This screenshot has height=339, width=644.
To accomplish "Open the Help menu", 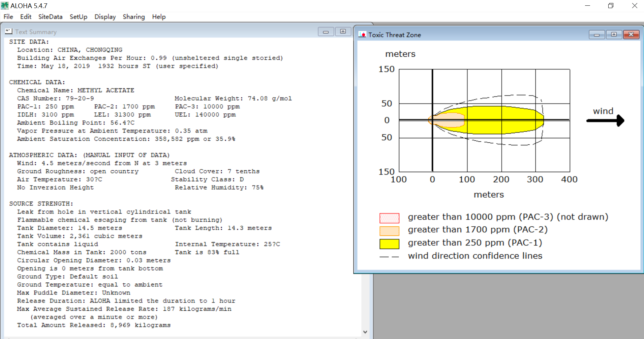I will point(159,17).
